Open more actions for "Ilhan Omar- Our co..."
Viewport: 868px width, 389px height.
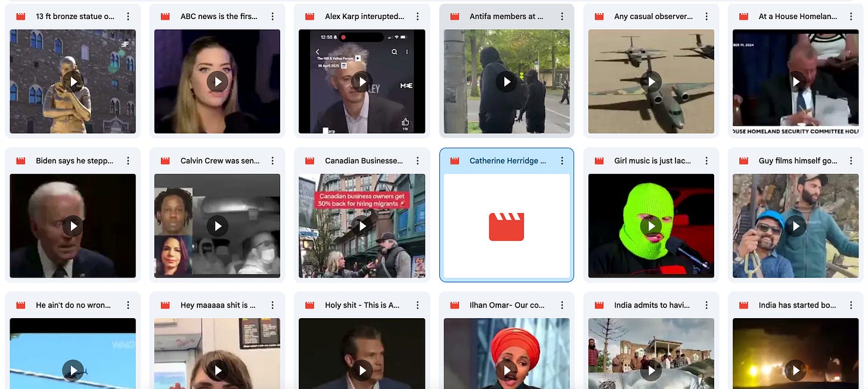562,305
